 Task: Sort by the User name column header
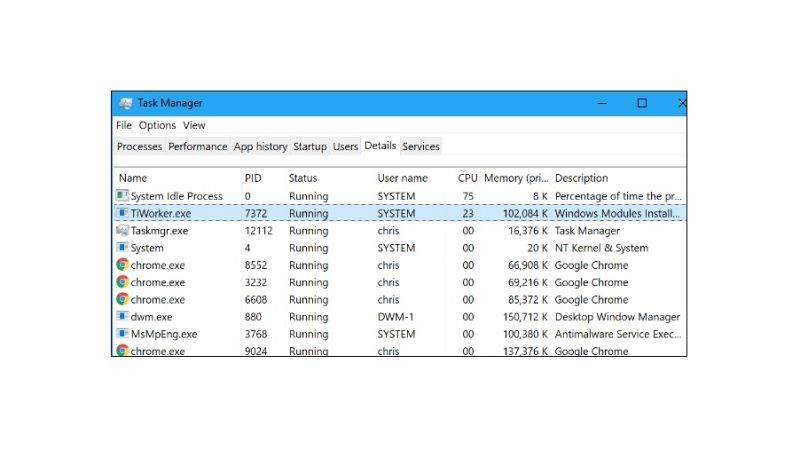tap(403, 178)
